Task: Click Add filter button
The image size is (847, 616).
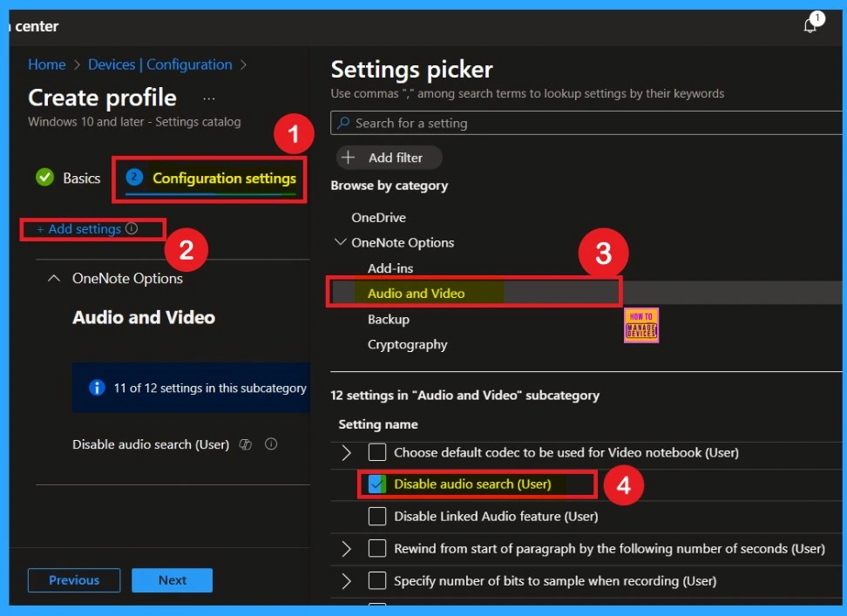Action: click(x=389, y=158)
